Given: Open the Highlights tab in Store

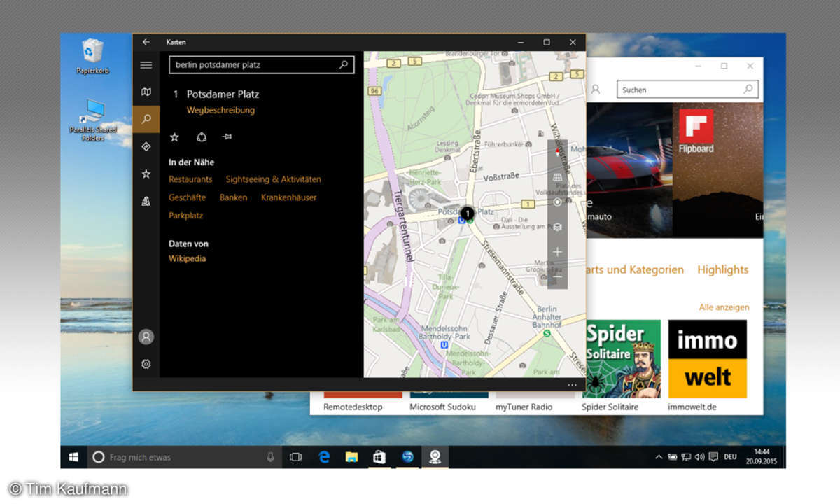Looking at the screenshot, I should tap(723, 269).
